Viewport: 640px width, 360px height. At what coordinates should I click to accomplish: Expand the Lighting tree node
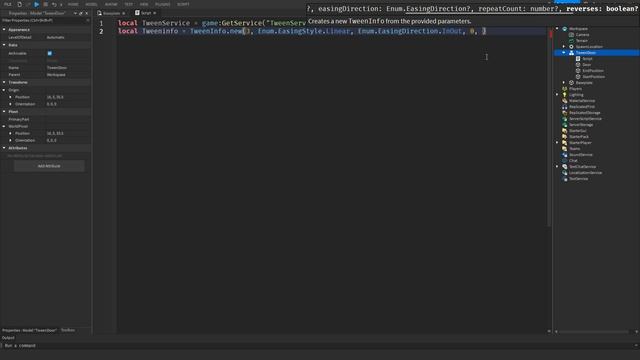click(x=557, y=95)
